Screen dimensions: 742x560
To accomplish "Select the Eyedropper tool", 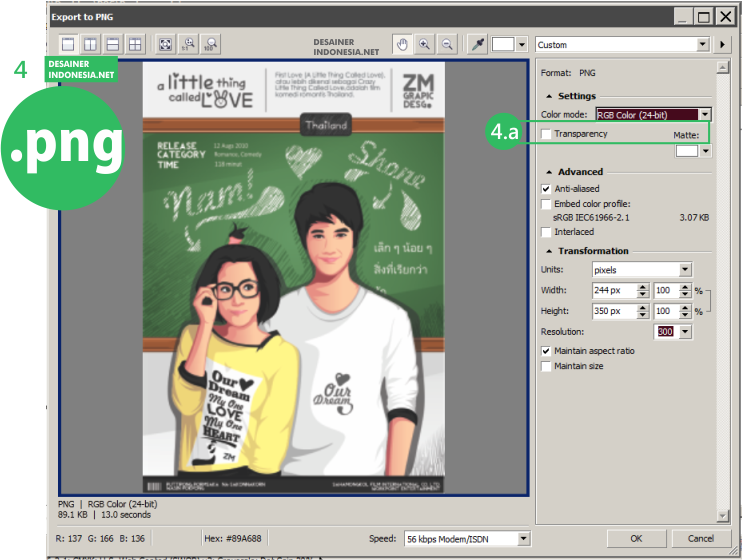I will point(478,44).
